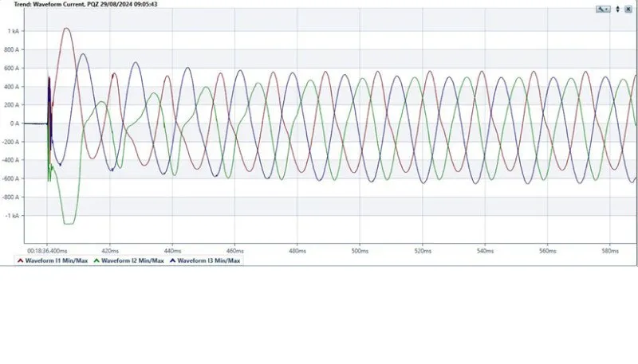Click the 440ms time axis marker
The height and width of the screenshot is (364, 638).
(x=173, y=249)
